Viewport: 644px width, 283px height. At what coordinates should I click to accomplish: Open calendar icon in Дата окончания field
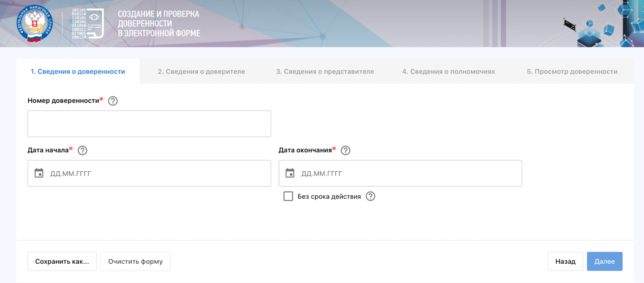click(x=290, y=173)
